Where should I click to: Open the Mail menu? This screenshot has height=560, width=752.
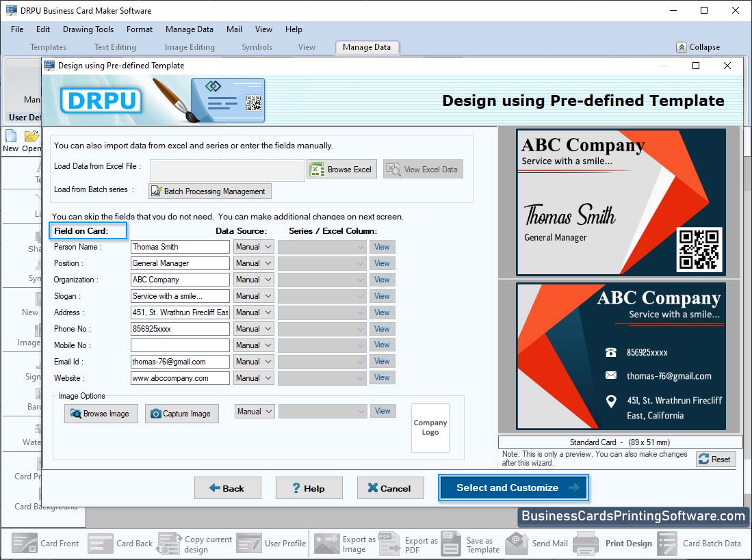(234, 29)
